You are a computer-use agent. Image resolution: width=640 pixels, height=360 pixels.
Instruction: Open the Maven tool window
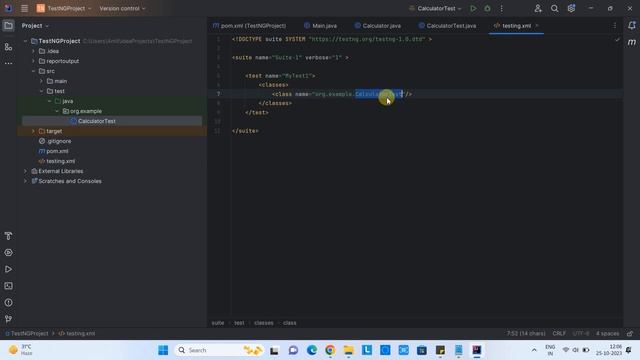pyautogui.click(x=632, y=42)
